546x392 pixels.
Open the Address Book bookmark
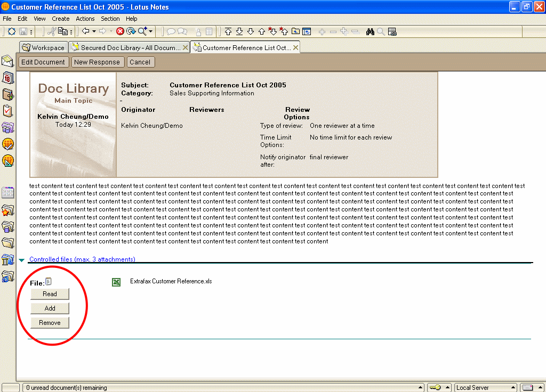pyautogui.click(x=8, y=95)
